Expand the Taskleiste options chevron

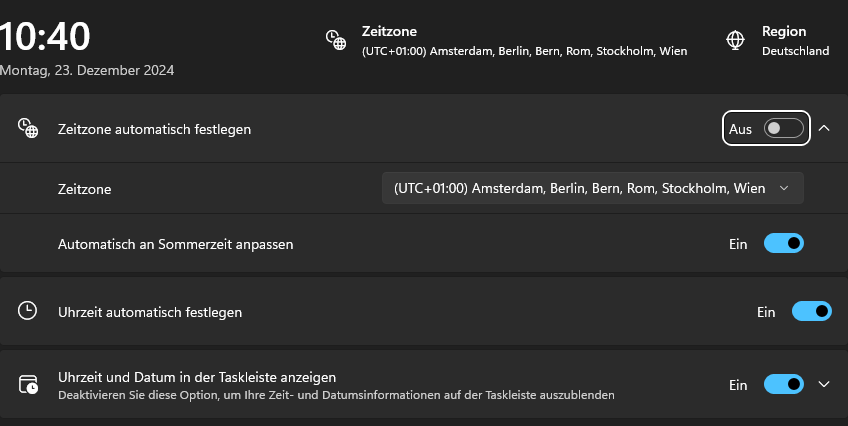pos(824,384)
